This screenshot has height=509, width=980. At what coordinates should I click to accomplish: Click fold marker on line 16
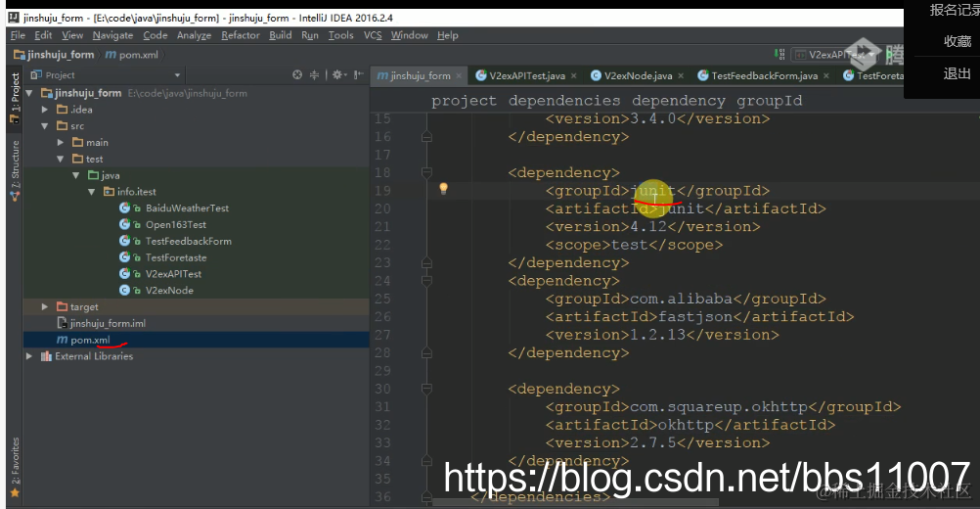pyautogui.click(x=426, y=136)
